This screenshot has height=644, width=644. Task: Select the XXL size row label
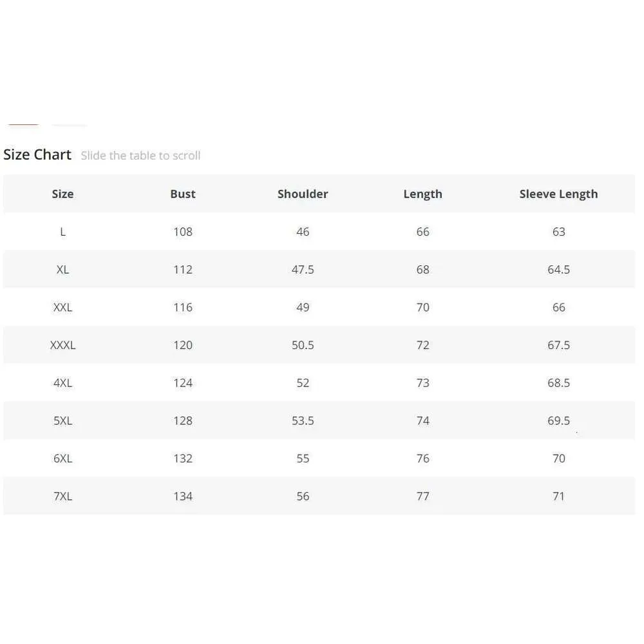click(63, 308)
